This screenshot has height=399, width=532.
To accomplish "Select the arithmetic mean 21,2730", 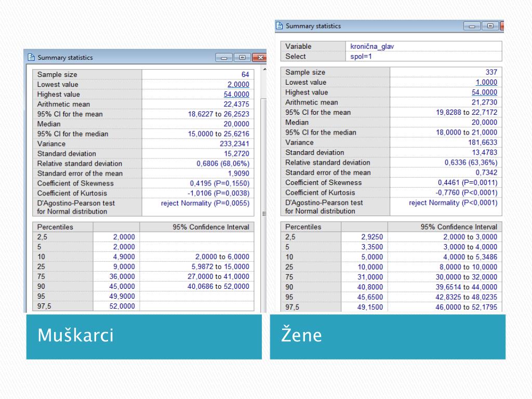I will [x=484, y=102].
